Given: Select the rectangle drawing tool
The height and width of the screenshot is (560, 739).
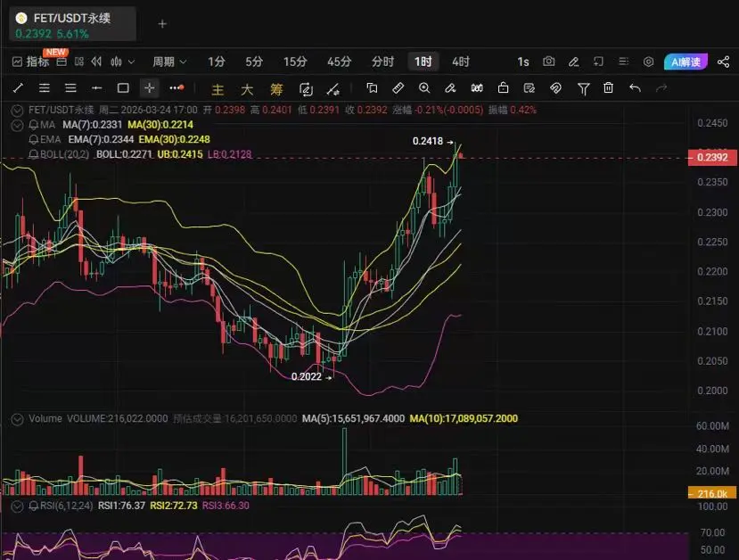Looking at the screenshot, I should (x=123, y=87).
